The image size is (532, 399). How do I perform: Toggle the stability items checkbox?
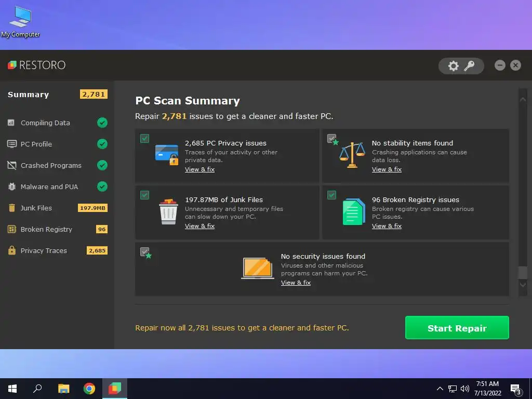click(x=331, y=138)
